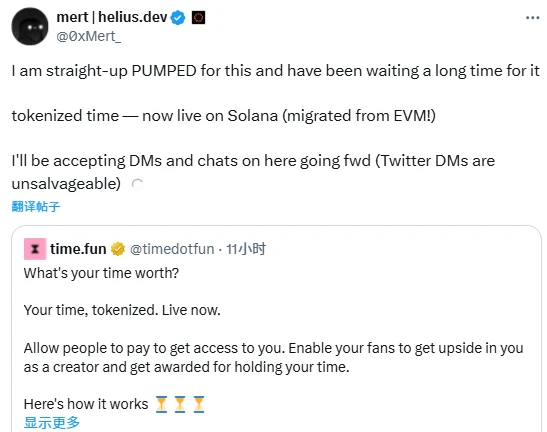Screen dimensions: 547x432
Task: Click the third hourglass emoji in the row
Action: 199,404
